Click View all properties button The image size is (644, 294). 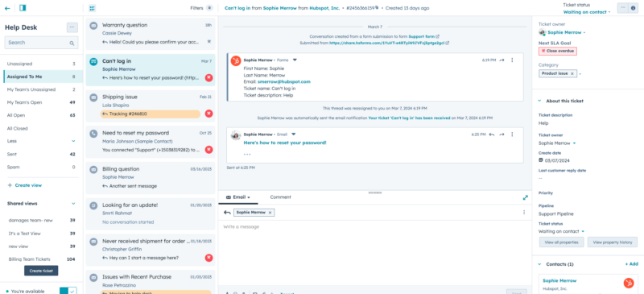point(561,242)
